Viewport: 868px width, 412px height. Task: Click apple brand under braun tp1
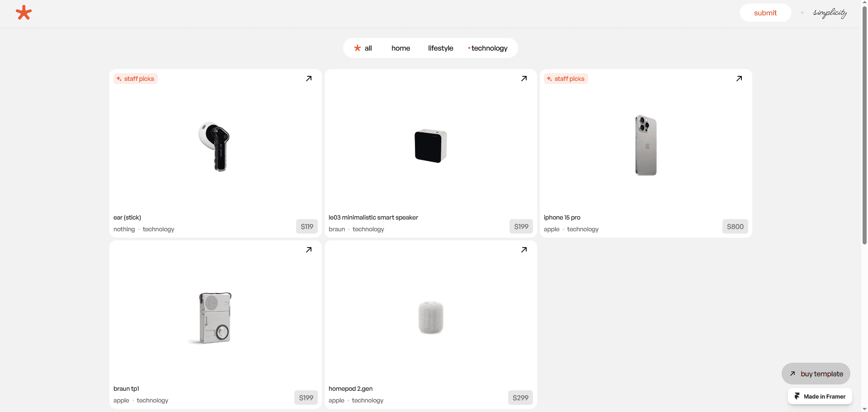coord(121,400)
